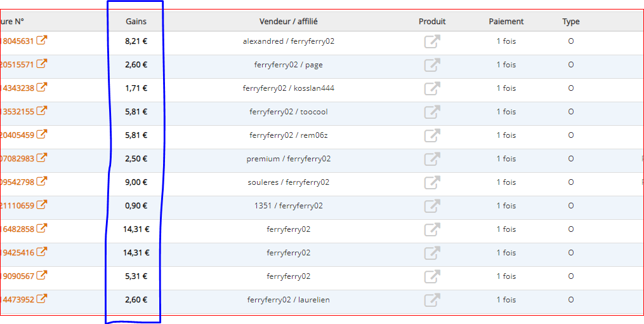Open external link icon beside invoice 13532155
This screenshot has width=644, height=324.
point(41,111)
